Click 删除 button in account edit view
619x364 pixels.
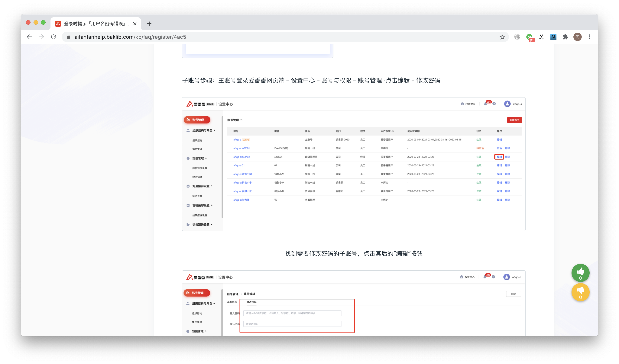coord(513,294)
